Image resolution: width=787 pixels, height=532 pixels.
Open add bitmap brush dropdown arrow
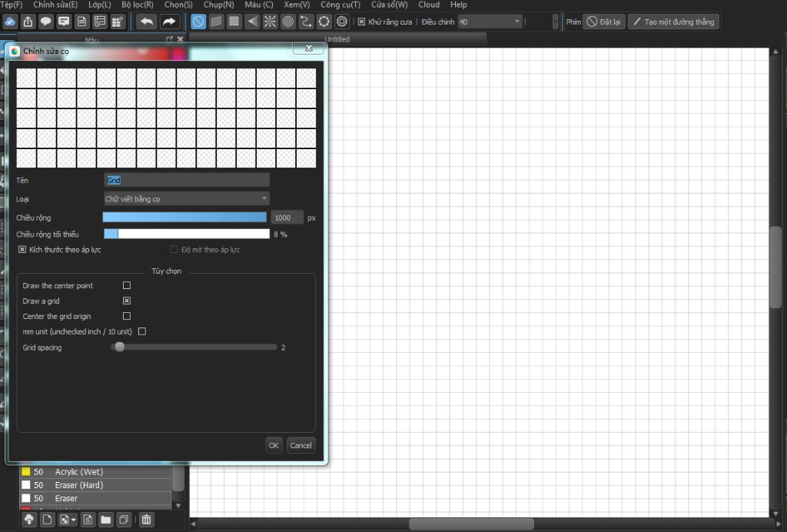click(73, 520)
